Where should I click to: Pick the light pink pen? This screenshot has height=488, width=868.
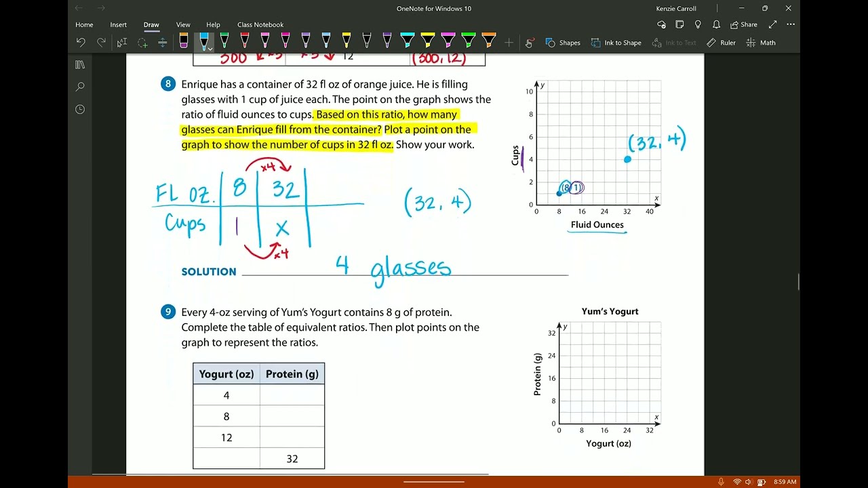pyautogui.click(x=265, y=41)
